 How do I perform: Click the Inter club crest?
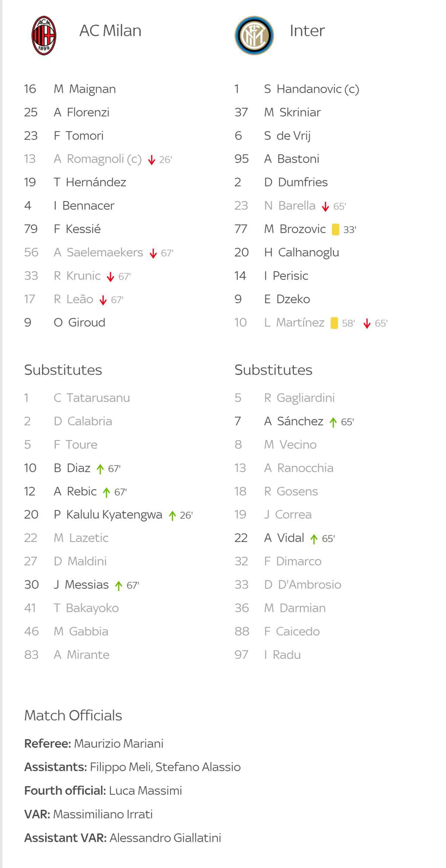click(x=254, y=35)
